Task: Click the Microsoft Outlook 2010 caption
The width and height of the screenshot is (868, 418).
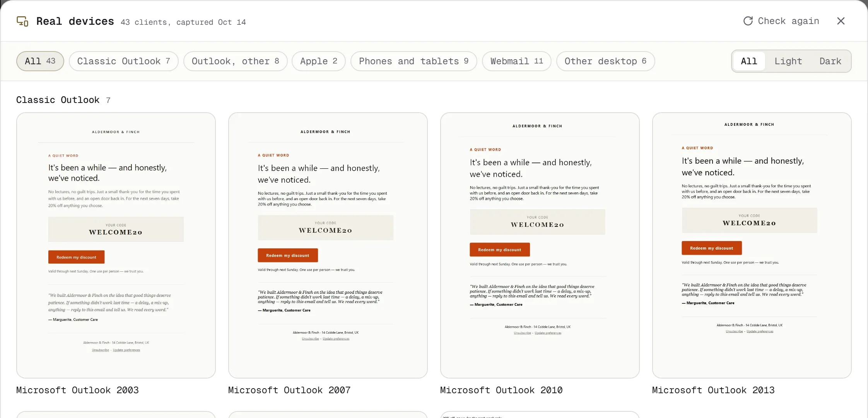Action: coord(501,390)
